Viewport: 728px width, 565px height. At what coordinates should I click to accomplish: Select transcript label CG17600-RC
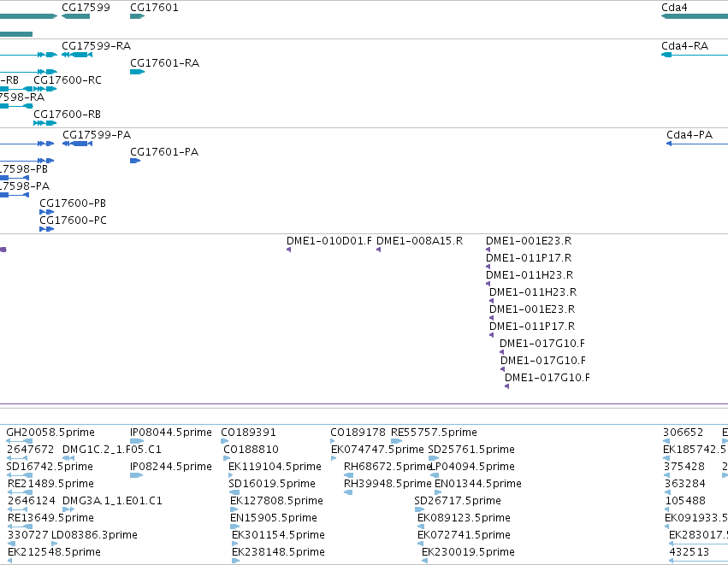tap(68, 80)
